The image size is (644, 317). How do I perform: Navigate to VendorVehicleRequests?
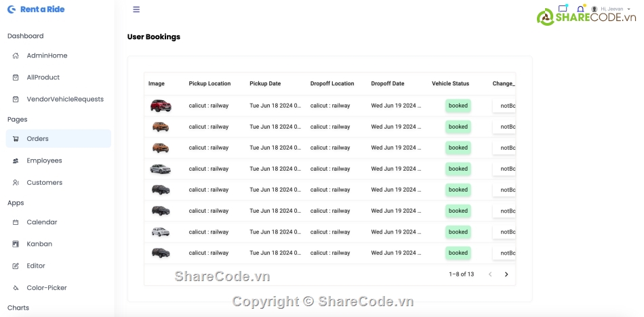point(64,99)
